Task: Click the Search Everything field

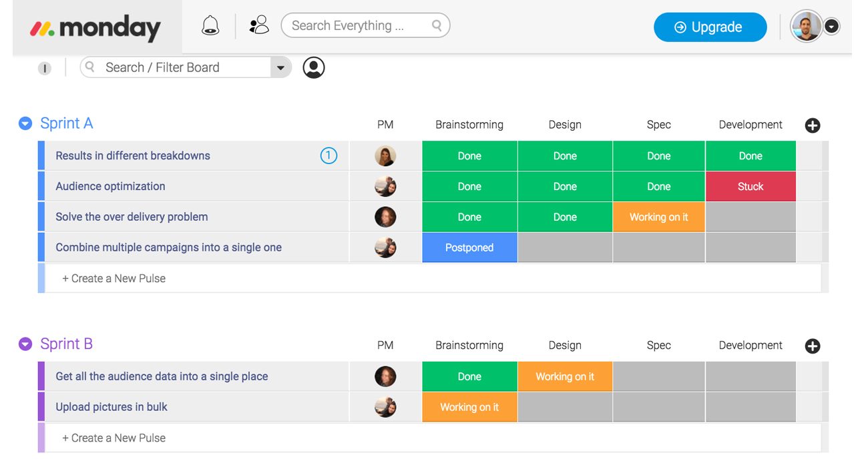Action: (361, 25)
